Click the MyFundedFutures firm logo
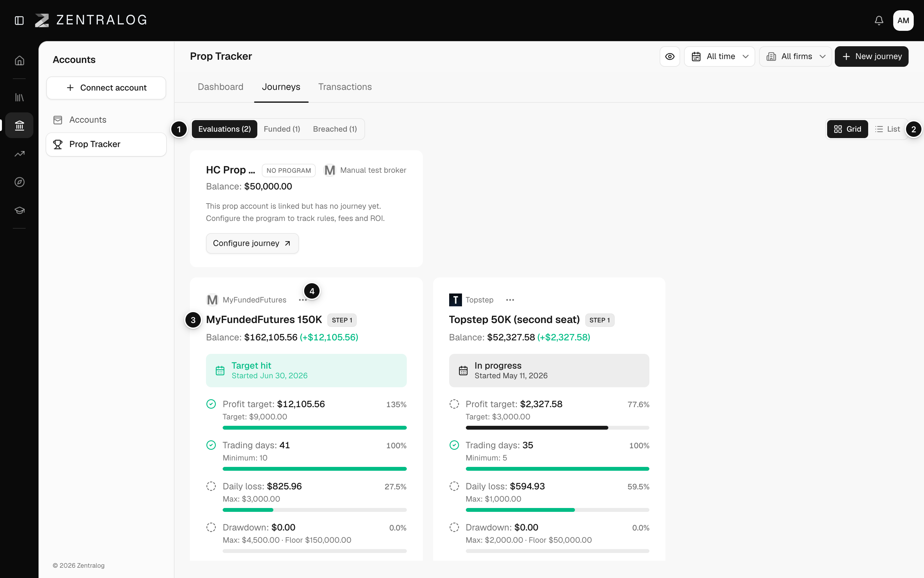The width and height of the screenshot is (924, 578). point(212,300)
